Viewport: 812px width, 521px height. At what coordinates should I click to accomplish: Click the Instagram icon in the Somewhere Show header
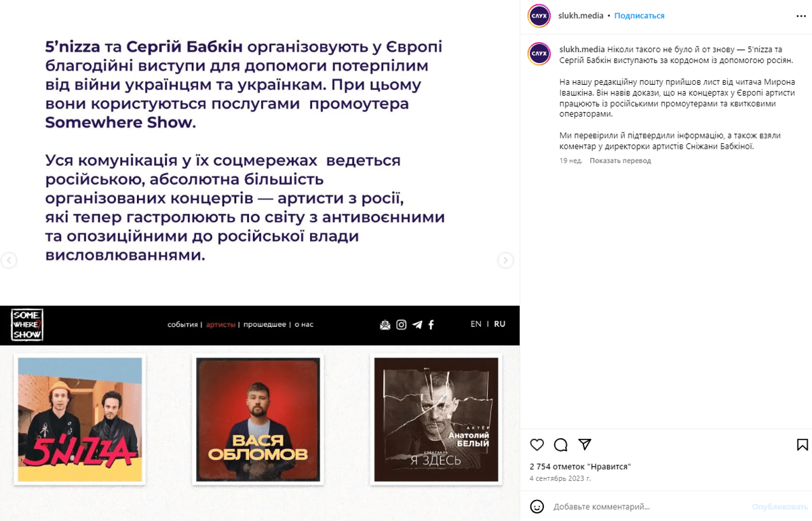click(402, 325)
